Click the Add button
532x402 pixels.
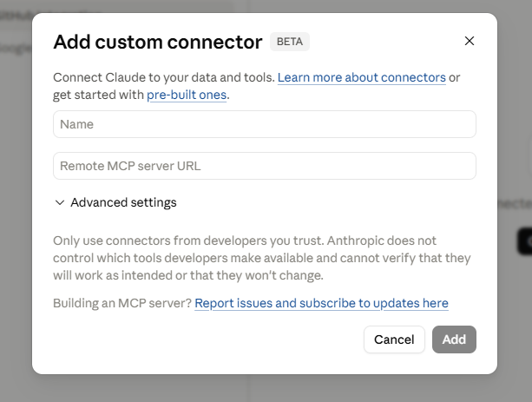(454, 339)
